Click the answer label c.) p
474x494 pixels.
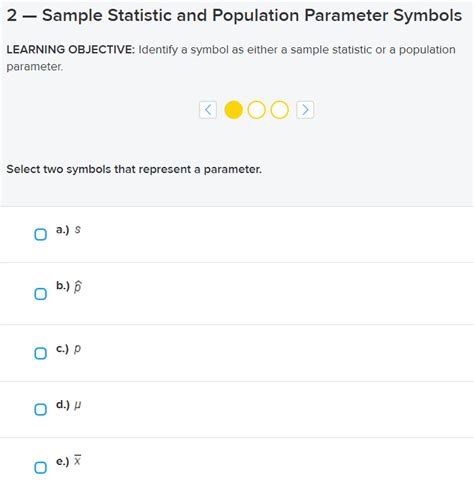pyautogui.click(x=68, y=349)
